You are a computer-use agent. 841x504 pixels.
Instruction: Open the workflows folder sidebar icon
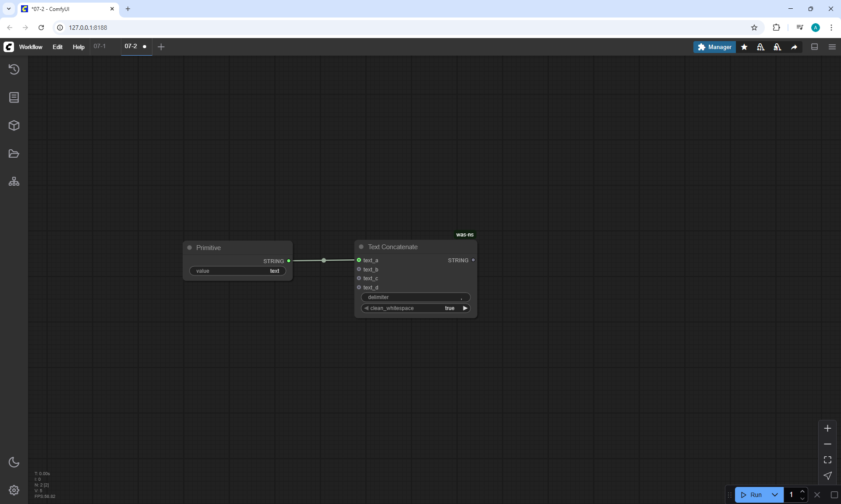tap(14, 154)
